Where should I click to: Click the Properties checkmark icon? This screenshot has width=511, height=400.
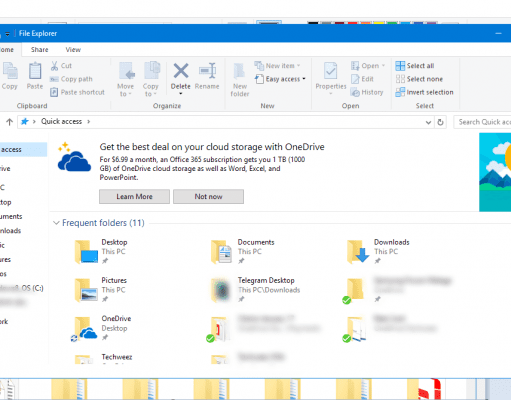point(331,71)
